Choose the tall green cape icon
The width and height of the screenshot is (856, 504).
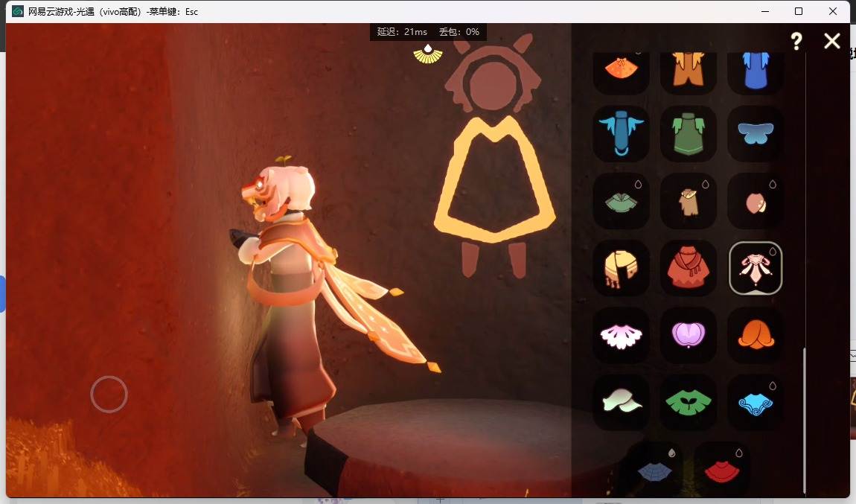689,133
